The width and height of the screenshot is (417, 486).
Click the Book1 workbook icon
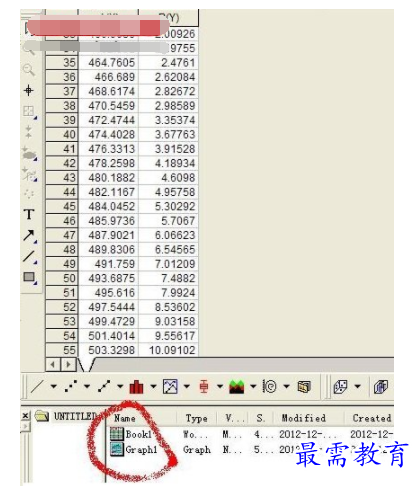pyautogui.click(x=117, y=434)
